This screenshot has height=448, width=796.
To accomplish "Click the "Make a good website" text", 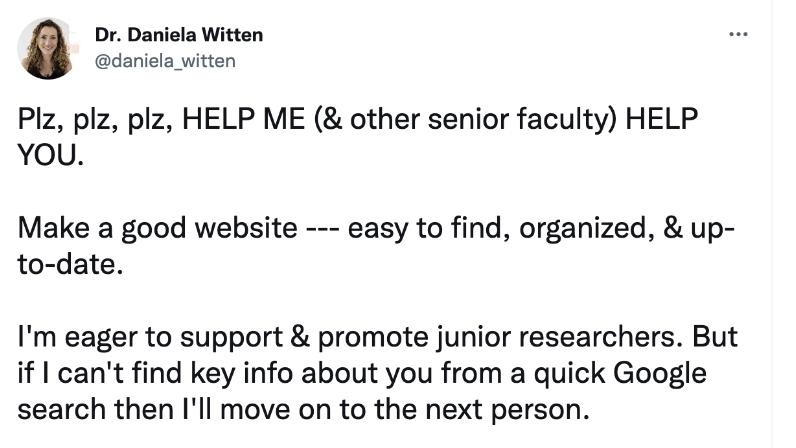I will (x=157, y=229).
